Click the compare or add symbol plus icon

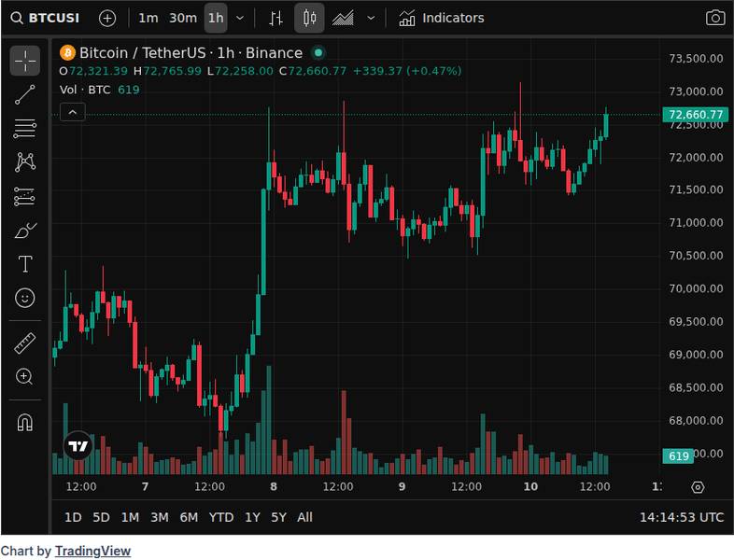(x=107, y=19)
